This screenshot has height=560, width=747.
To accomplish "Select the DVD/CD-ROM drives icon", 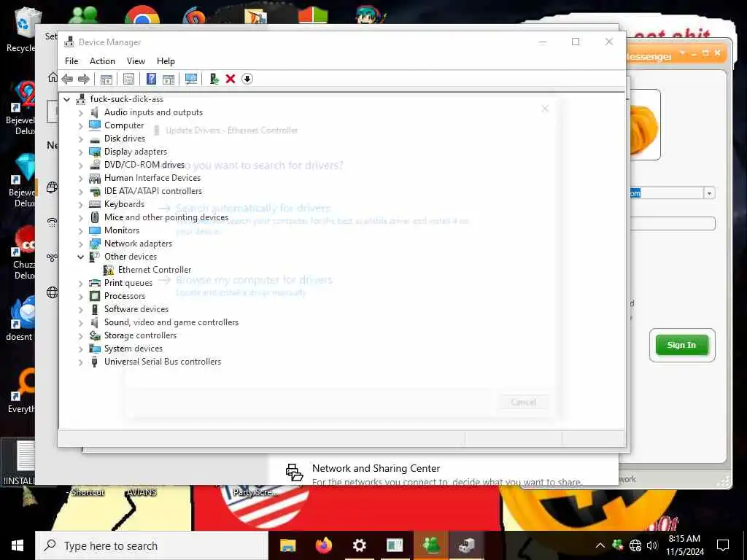I will tap(95, 165).
